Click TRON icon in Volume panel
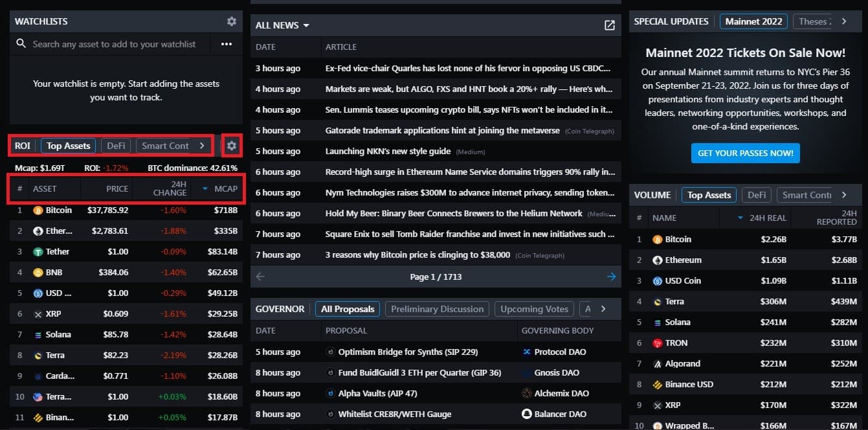This screenshot has height=430, width=868. [658, 343]
